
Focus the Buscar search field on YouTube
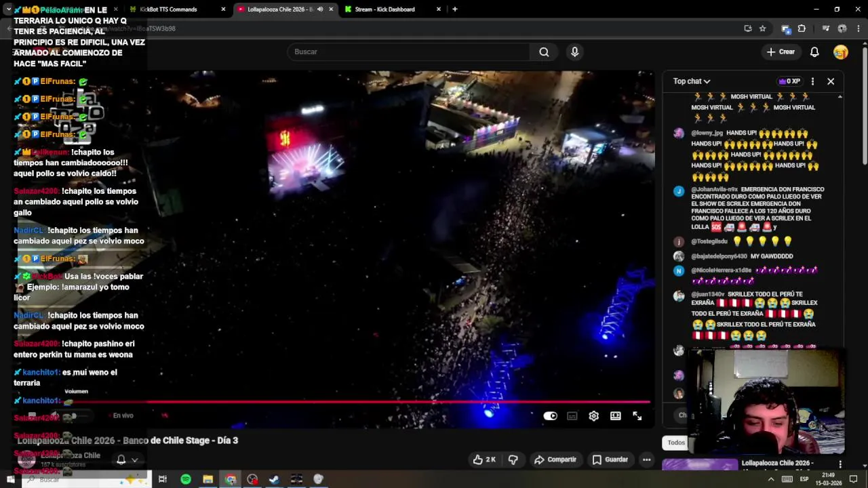(x=409, y=52)
